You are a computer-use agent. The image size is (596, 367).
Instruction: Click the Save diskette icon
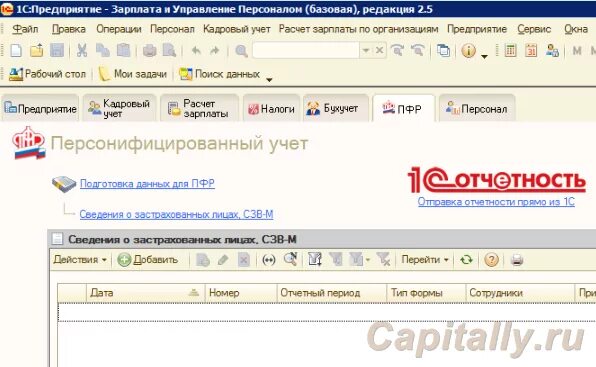[x=57, y=50]
